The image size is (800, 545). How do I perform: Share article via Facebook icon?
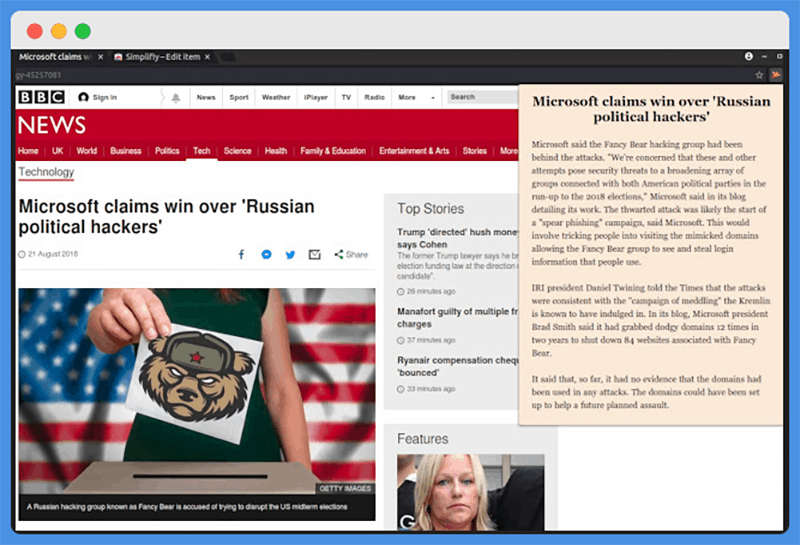241,254
